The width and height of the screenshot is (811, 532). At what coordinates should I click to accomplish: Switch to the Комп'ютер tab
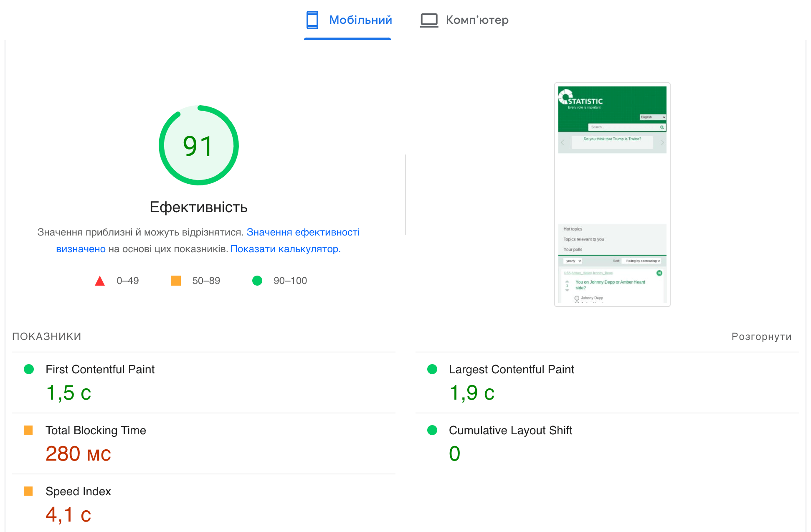(477, 20)
